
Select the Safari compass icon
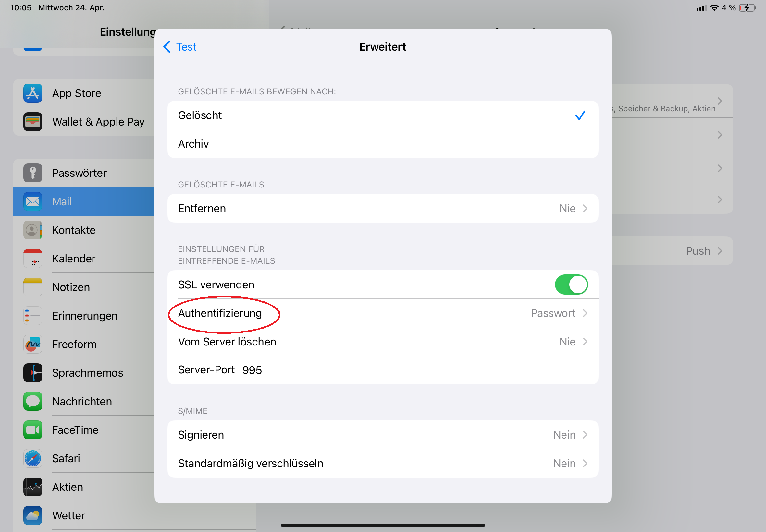pyautogui.click(x=33, y=458)
